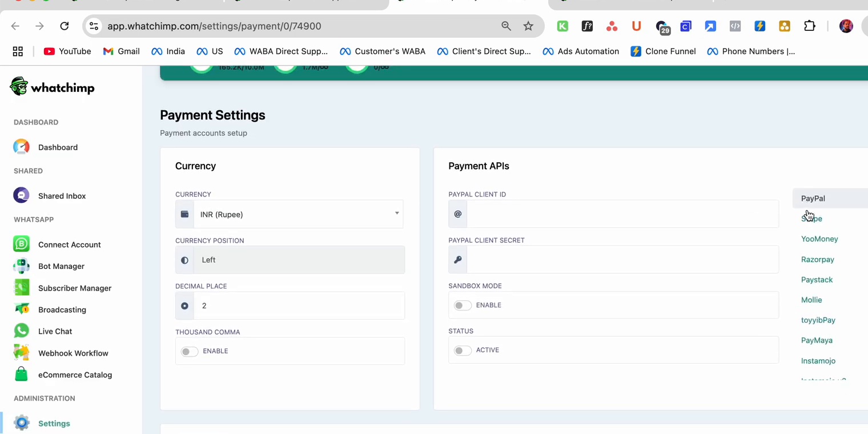Switch to the PayMaya payment tab
The image size is (868, 434).
click(817, 340)
